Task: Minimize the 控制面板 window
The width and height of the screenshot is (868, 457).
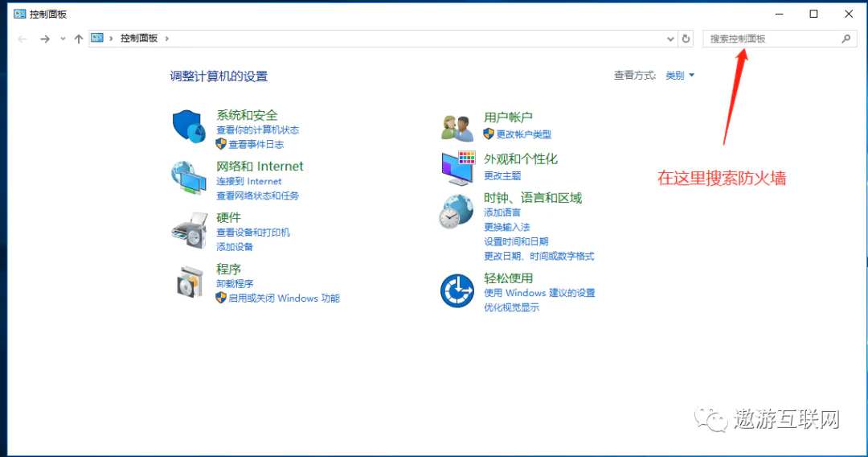Action: [780, 14]
